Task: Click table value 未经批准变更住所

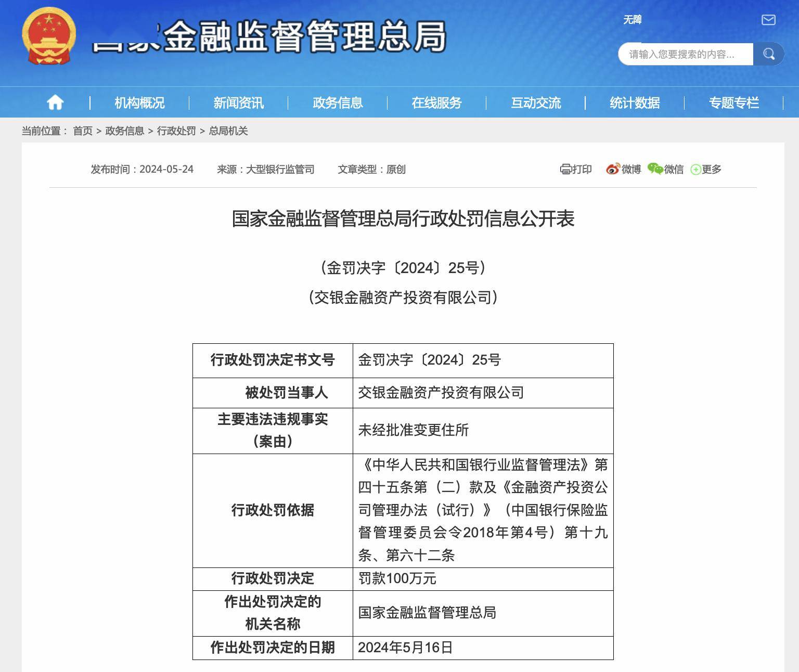Action: click(x=414, y=430)
